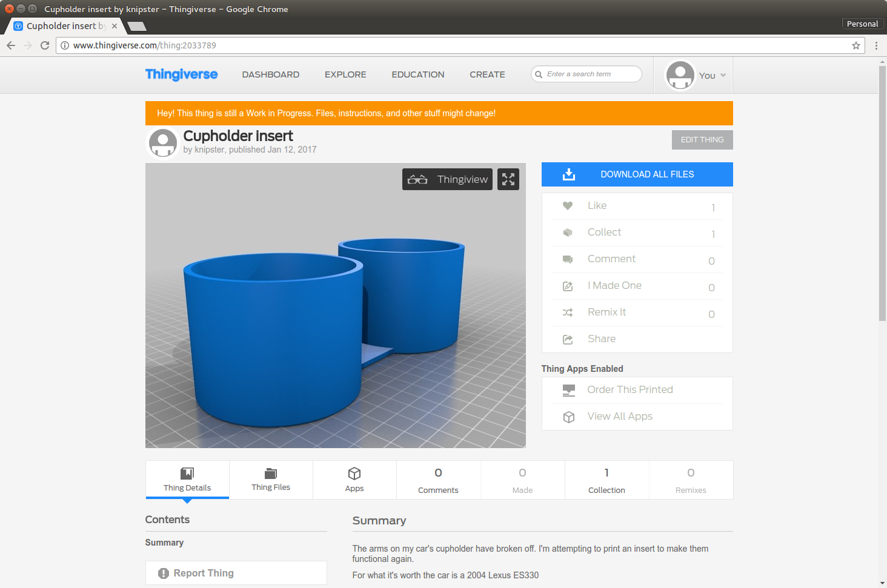The image size is (887, 588).
Task: Click the orange Work in Progress banner text
Action: [x=326, y=113]
